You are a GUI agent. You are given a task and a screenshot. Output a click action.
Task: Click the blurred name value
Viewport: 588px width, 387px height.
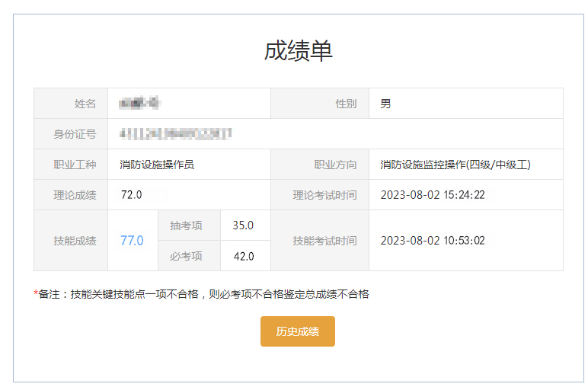pos(138,104)
